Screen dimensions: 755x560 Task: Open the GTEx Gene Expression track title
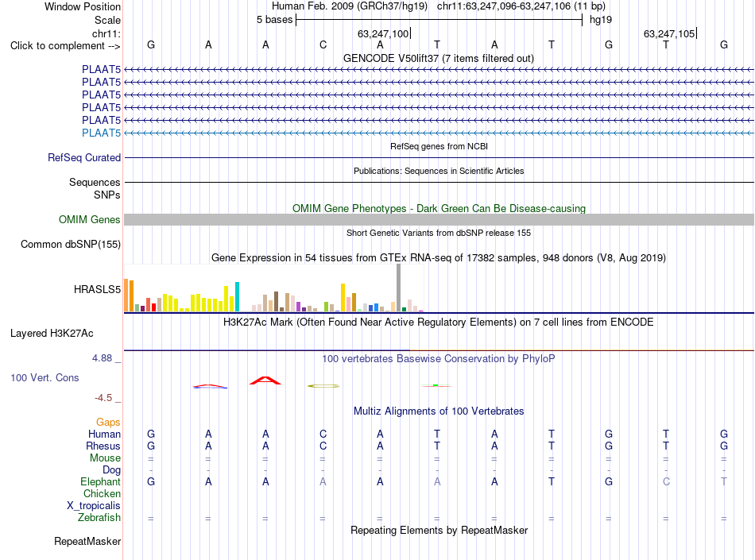(438, 257)
